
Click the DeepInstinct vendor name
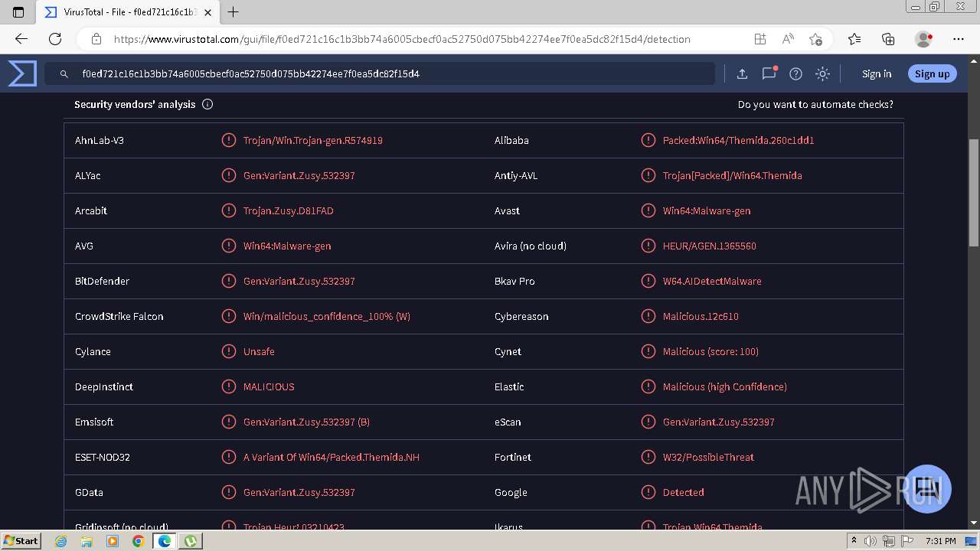[x=104, y=386]
